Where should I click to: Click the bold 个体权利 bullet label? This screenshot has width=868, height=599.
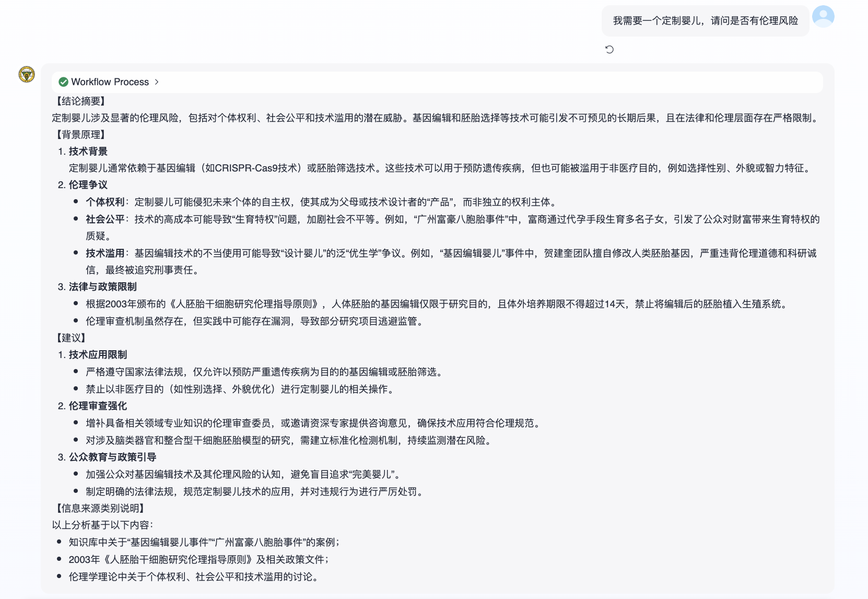pyautogui.click(x=105, y=202)
